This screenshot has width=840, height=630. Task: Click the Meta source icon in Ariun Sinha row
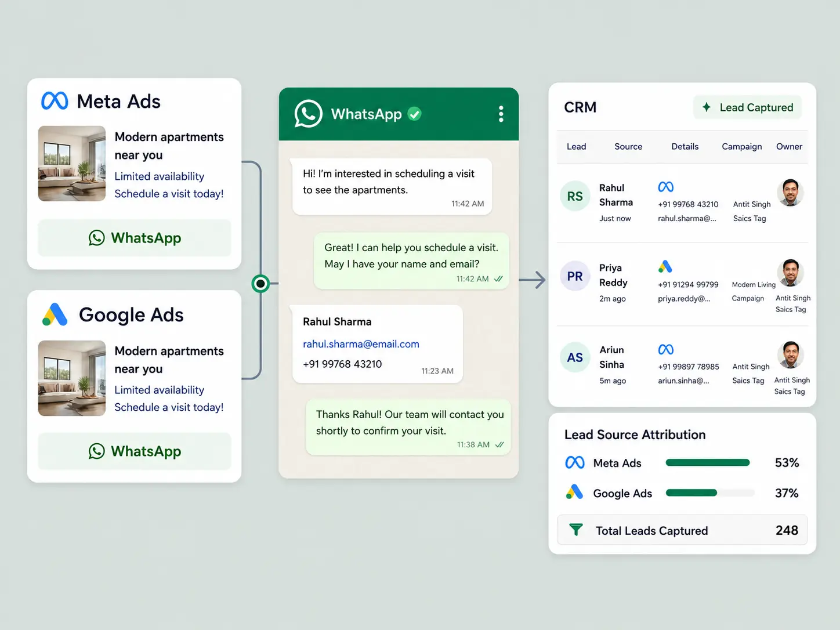(x=666, y=349)
